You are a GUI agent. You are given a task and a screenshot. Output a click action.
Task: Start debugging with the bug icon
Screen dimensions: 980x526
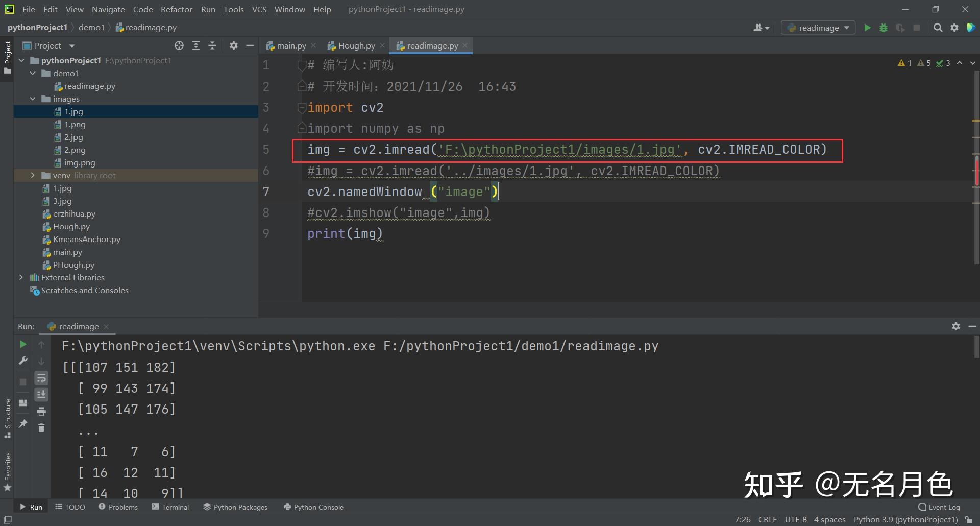pos(884,28)
